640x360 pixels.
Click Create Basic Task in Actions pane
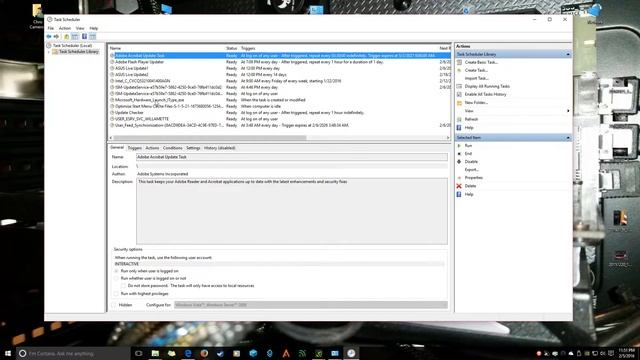481,62
